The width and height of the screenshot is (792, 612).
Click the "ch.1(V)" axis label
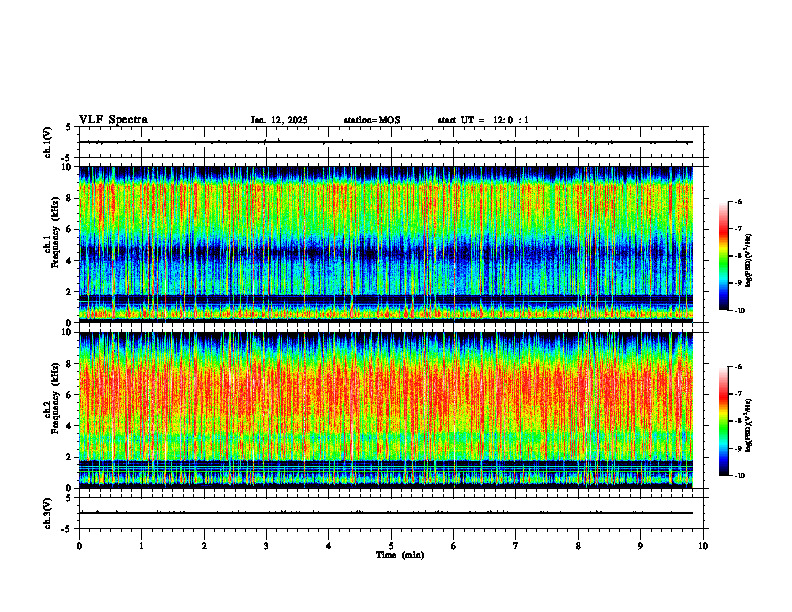[x=47, y=142]
